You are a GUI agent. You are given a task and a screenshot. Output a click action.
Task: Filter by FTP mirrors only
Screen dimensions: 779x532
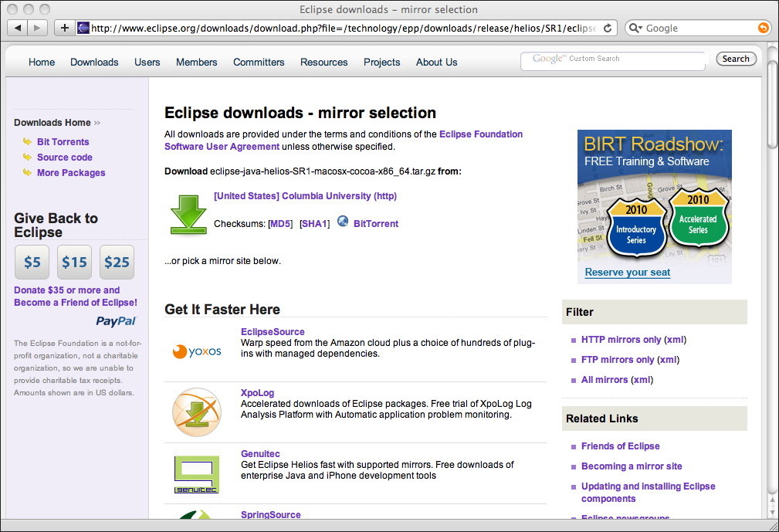618,359
